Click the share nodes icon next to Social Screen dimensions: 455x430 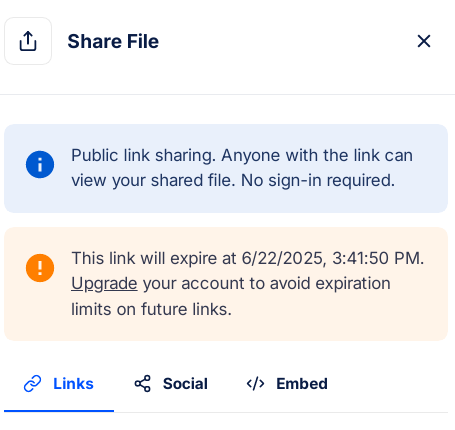pos(143,384)
